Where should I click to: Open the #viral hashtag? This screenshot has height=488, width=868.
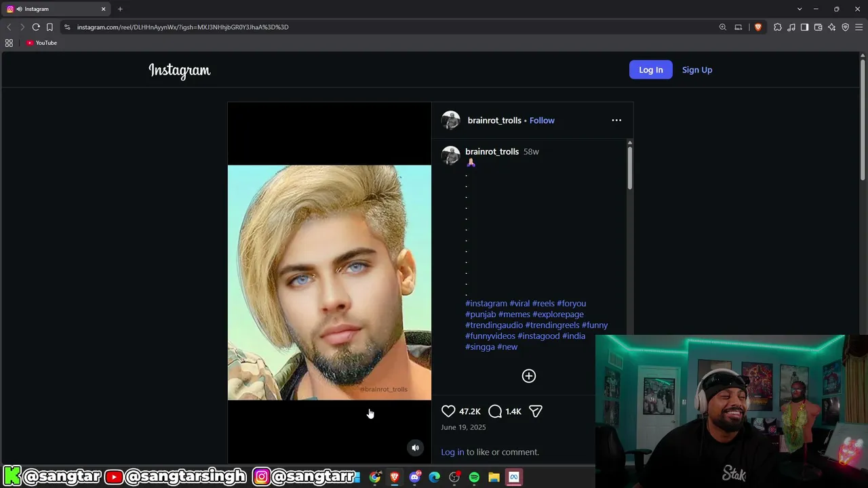coord(519,304)
